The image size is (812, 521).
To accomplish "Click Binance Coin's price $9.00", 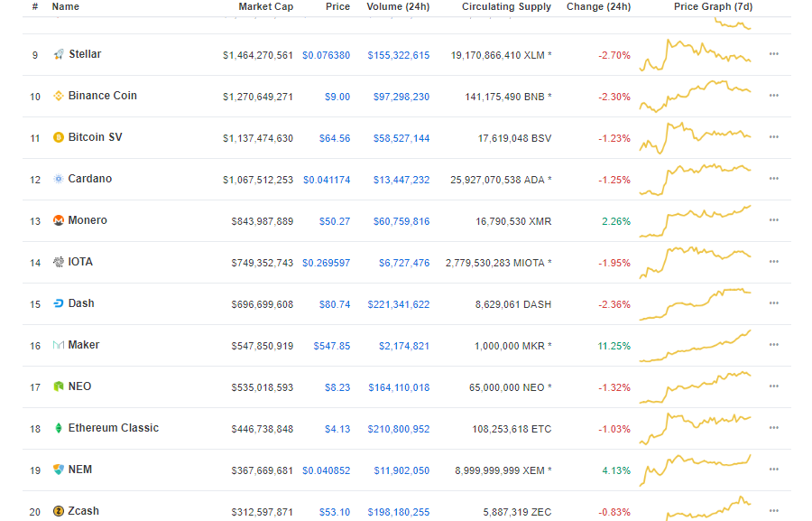I will click(x=337, y=97).
